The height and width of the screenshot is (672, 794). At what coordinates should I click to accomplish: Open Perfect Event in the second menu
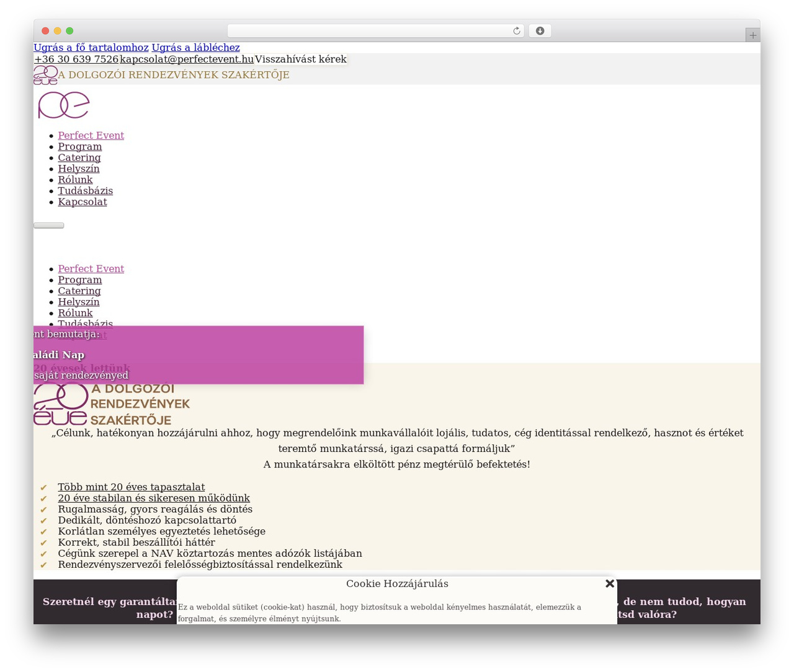91,268
